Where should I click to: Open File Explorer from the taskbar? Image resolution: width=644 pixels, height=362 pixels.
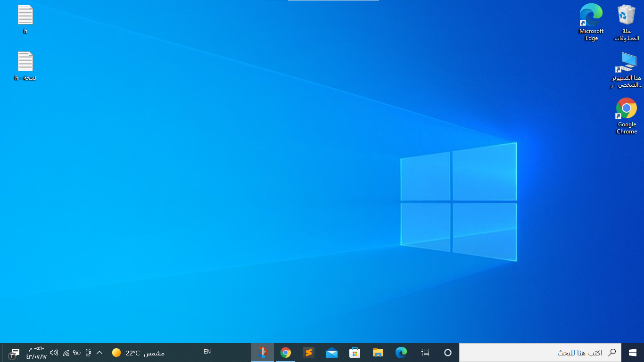click(378, 353)
